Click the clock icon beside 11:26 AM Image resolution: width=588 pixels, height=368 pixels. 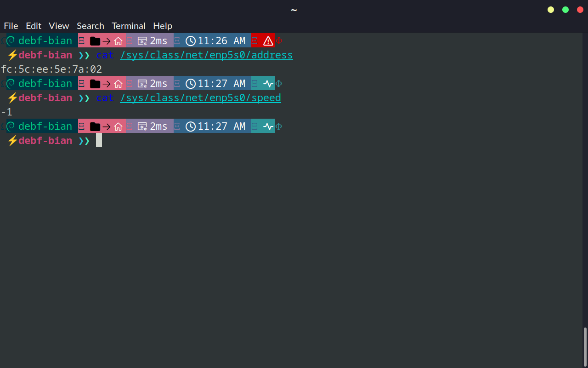click(191, 41)
